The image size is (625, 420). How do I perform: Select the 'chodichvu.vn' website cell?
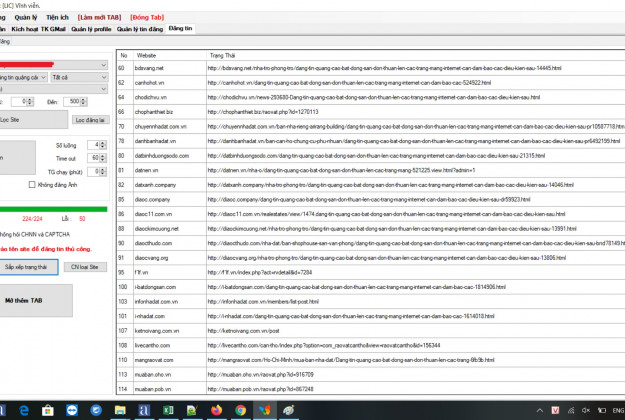coord(170,97)
